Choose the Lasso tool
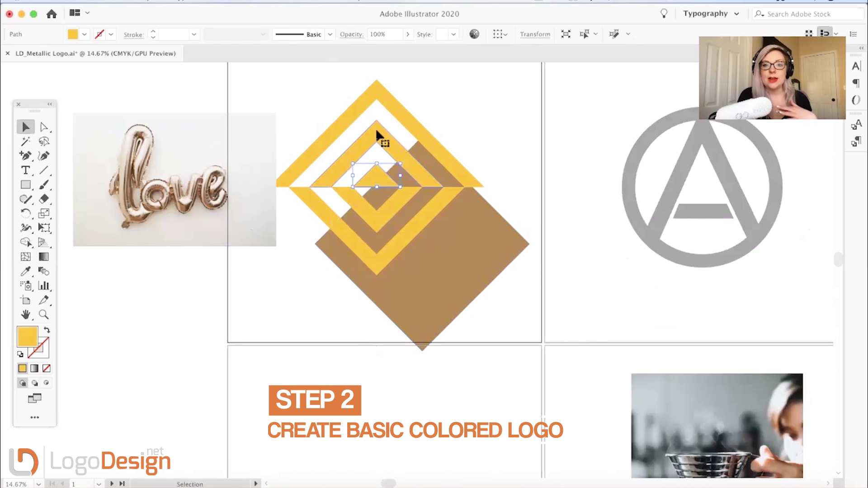Image resolution: width=868 pixels, height=488 pixels. [44, 141]
